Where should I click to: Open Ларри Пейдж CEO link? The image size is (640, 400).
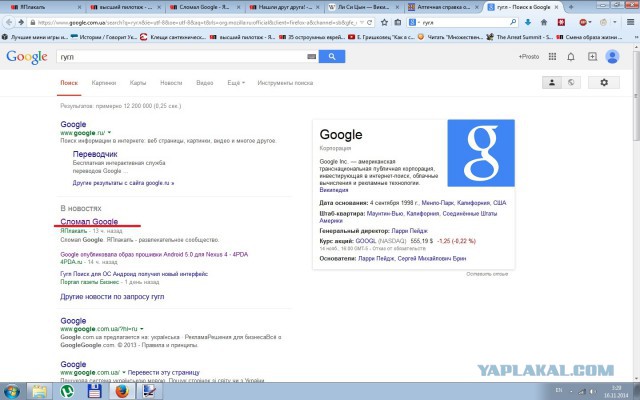point(409,231)
